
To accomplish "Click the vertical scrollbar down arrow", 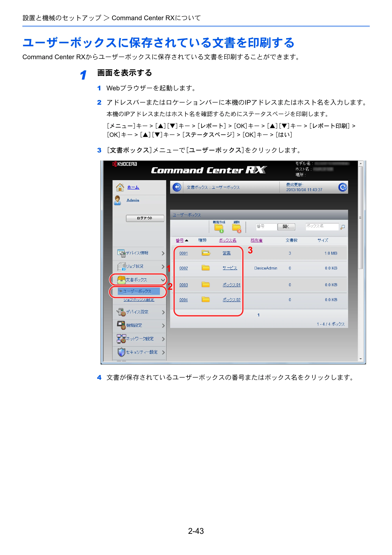I will point(361,359).
